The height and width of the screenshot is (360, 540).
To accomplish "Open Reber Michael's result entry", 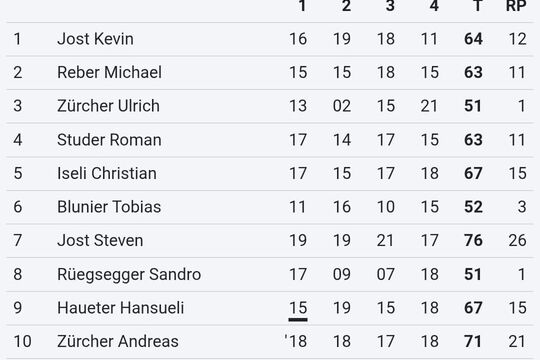I will pyautogui.click(x=270, y=72).
